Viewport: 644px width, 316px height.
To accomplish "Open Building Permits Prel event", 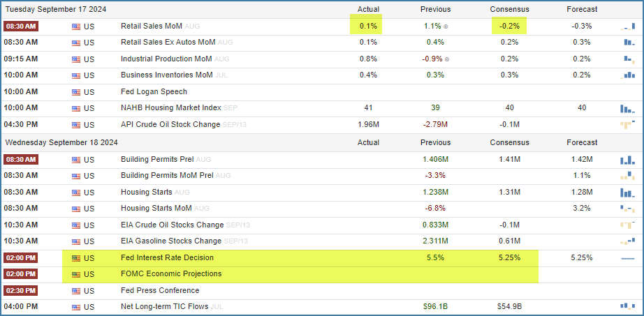I will point(158,159).
